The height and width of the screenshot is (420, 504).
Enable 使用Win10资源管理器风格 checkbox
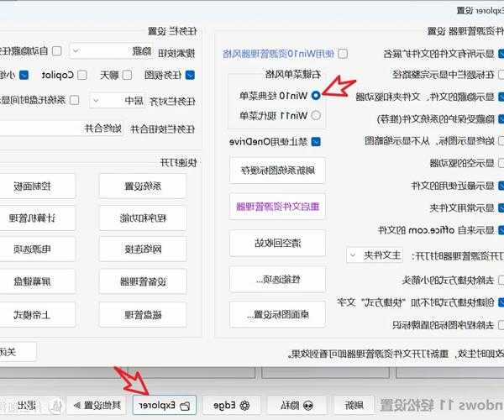pyautogui.click(x=342, y=53)
